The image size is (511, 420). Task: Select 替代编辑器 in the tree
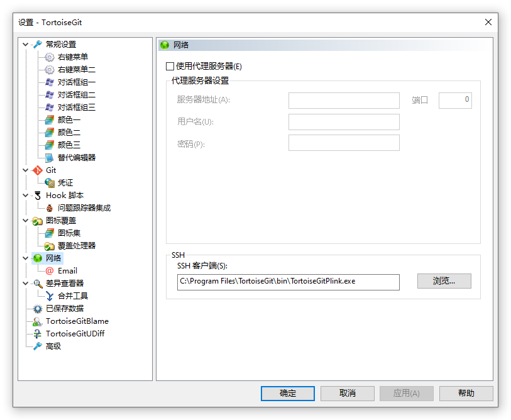pyautogui.click(x=77, y=158)
